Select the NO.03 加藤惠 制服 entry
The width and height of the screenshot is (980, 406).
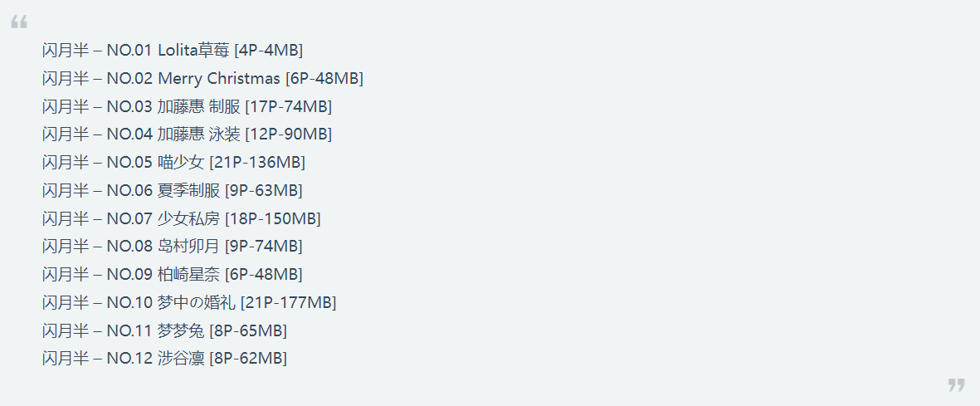coord(187,106)
